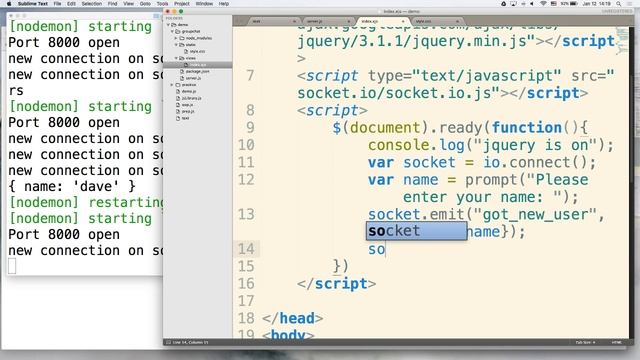Viewport: 640px width, 360px height.
Task: Open Spotlight search magnifier icon
Action: pyautogui.click(x=619, y=4)
